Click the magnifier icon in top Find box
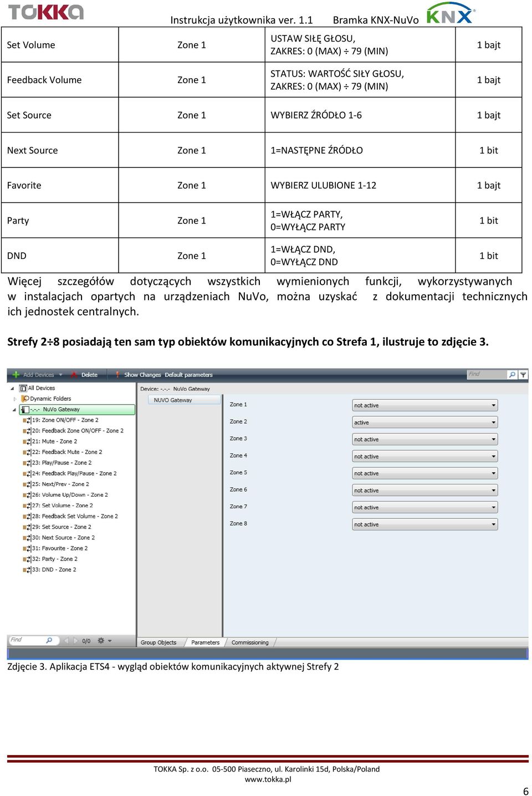This screenshot has height=796, width=532. (x=512, y=375)
